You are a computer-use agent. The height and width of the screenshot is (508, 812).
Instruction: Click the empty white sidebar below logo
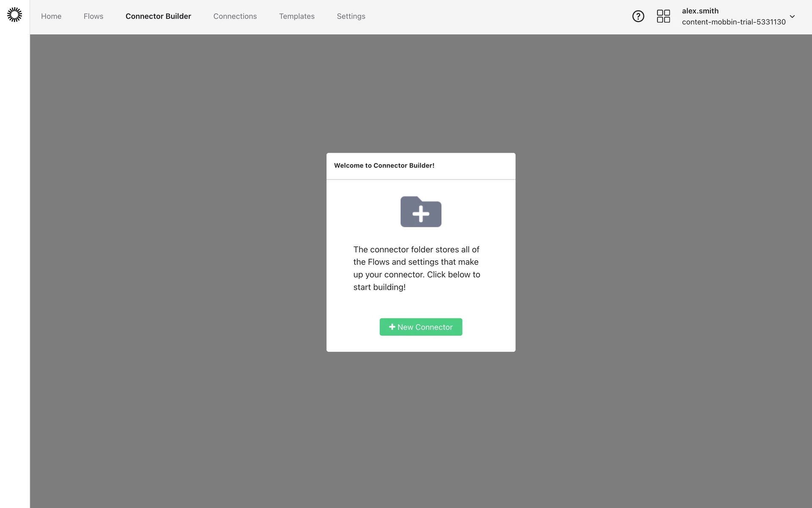[x=15, y=254]
